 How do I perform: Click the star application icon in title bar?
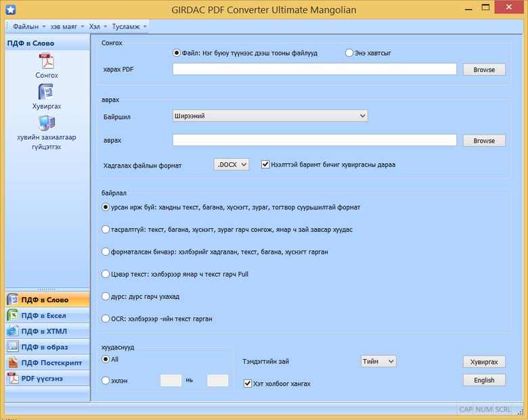[x=11, y=9]
